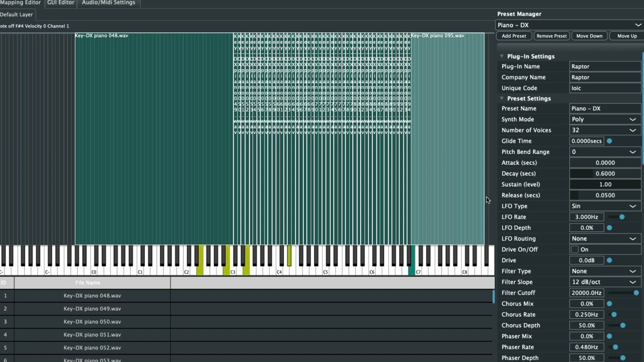Viewport: 644px width, 362px height.
Task: Adjust the LFO Rate slider knob
Action: point(622,217)
